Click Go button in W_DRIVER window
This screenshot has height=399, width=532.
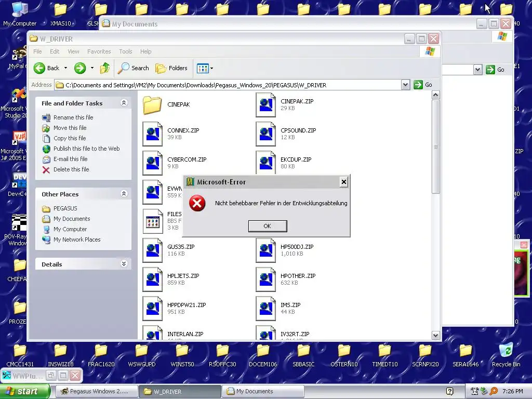pyautogui.click(x=423, y=85)
